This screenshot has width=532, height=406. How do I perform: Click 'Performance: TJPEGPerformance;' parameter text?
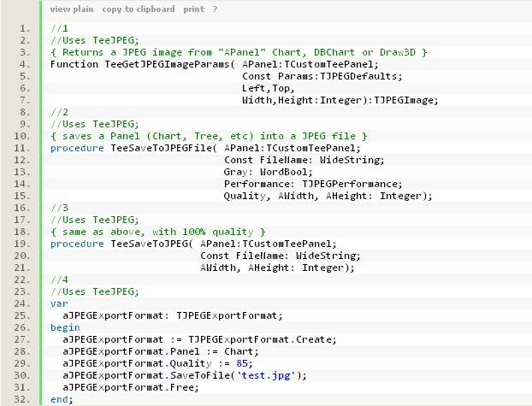point(312,184)
